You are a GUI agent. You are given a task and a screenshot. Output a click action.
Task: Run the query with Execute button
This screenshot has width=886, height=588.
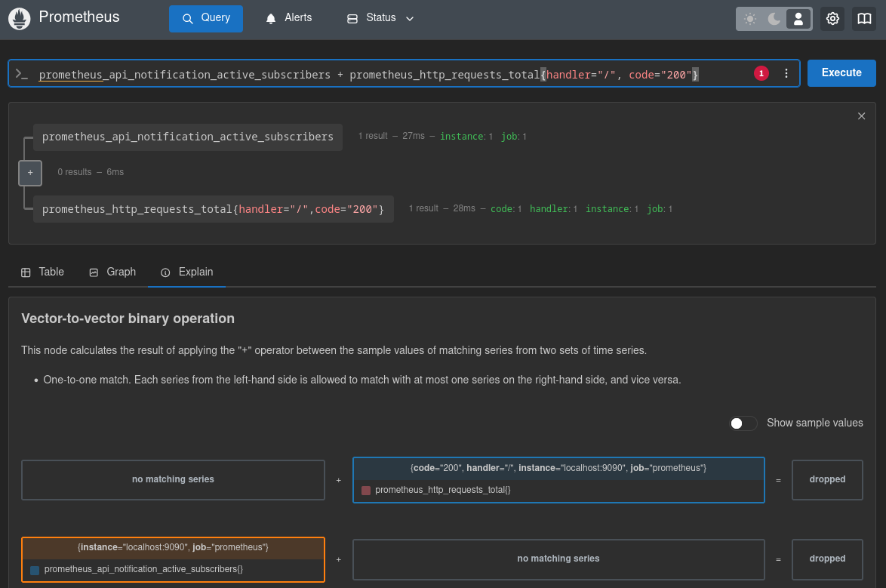click(841, 73)
